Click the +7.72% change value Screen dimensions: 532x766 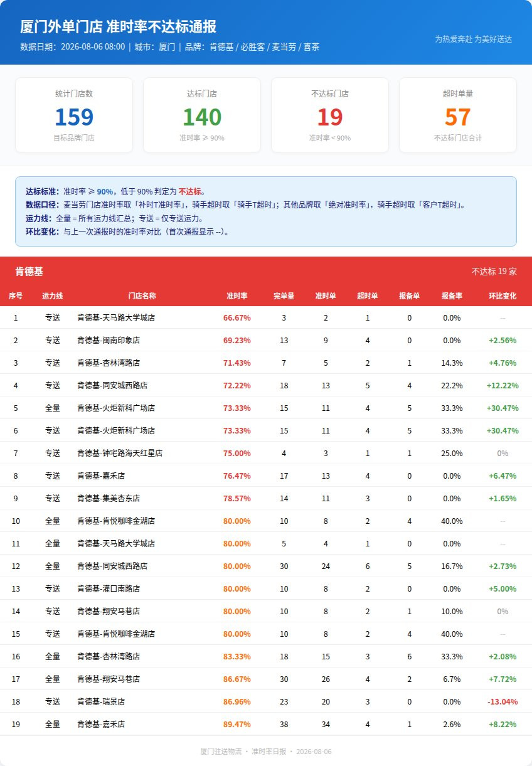click(x=503, y=679)
